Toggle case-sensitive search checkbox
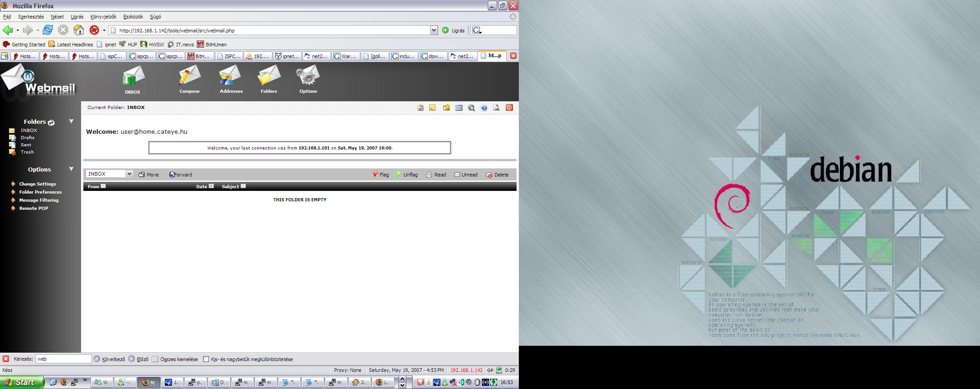 coord(206,359)
